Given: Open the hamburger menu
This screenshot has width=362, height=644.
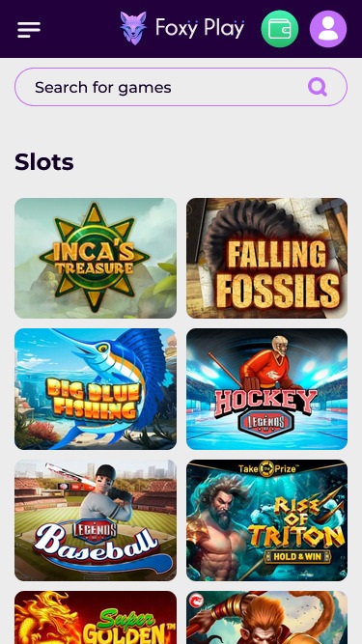Looking at the screenshot, I should click(x=29, y=30).
